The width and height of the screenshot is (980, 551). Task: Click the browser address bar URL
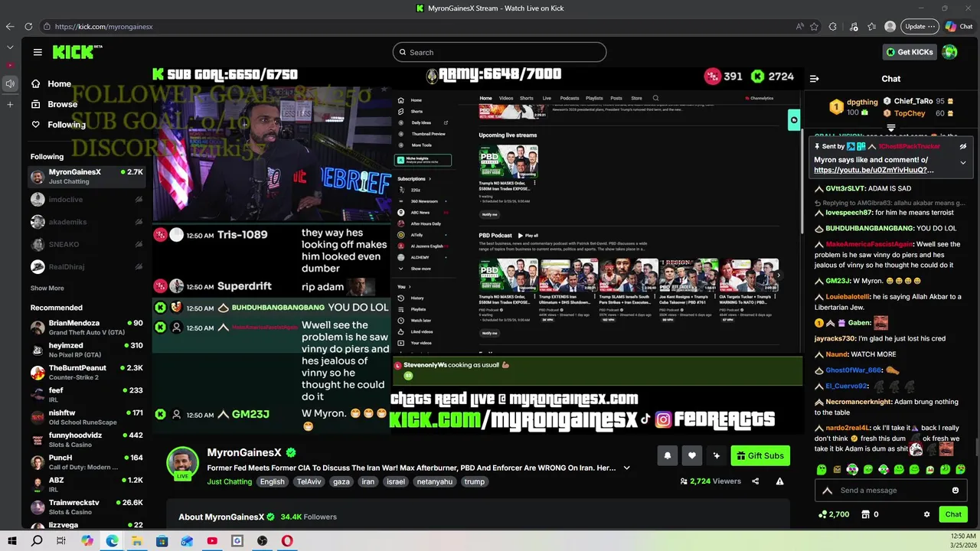[103, 27]
